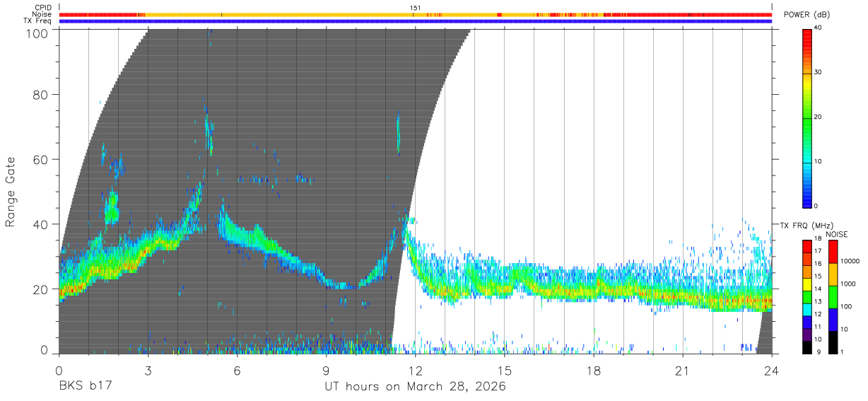Click the 12 tick on TX FRQ legend
This screenshot has width=868, height=401.
tap(819, 314)
